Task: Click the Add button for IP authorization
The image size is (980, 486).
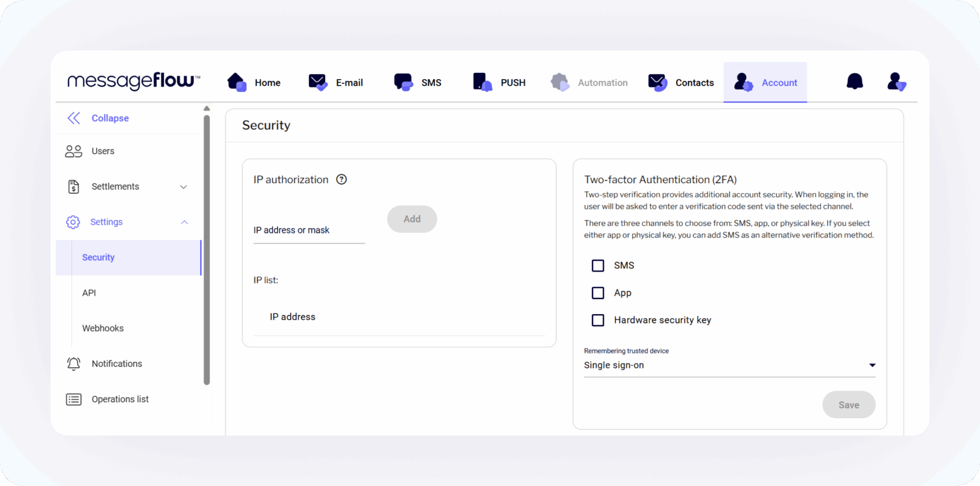Action: [x=411, y=219]
